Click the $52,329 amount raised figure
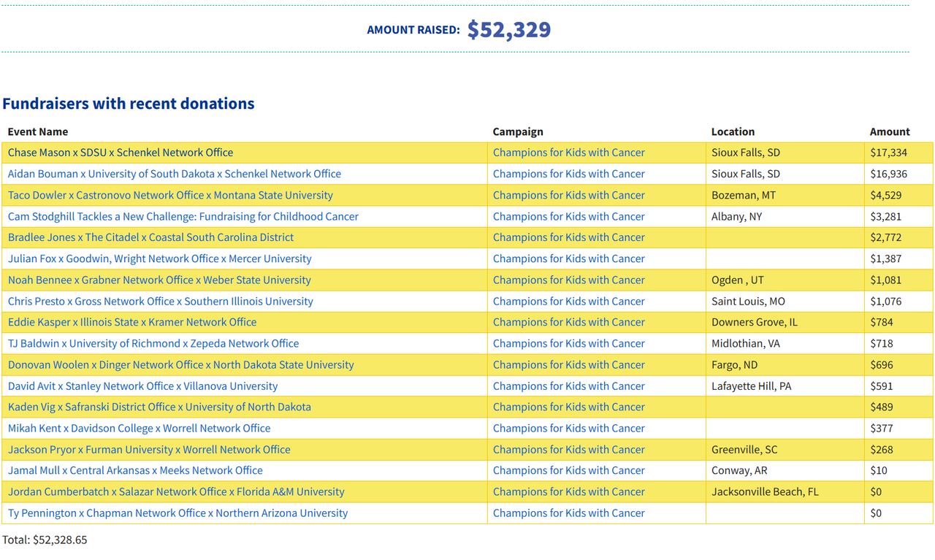Image resolution: width=935 pixels, height=560 pixels. (x=509, y=29)
